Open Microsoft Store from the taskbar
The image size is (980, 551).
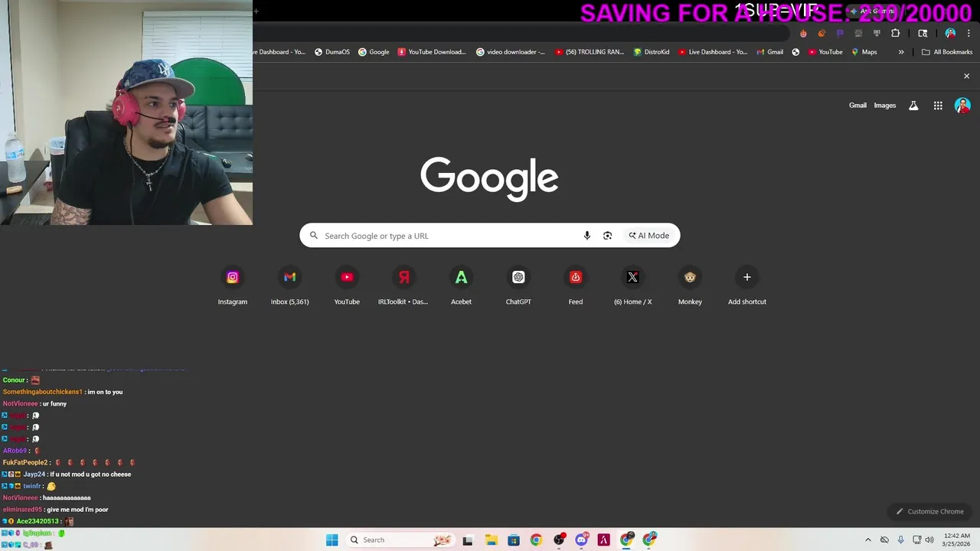(514, 540)
